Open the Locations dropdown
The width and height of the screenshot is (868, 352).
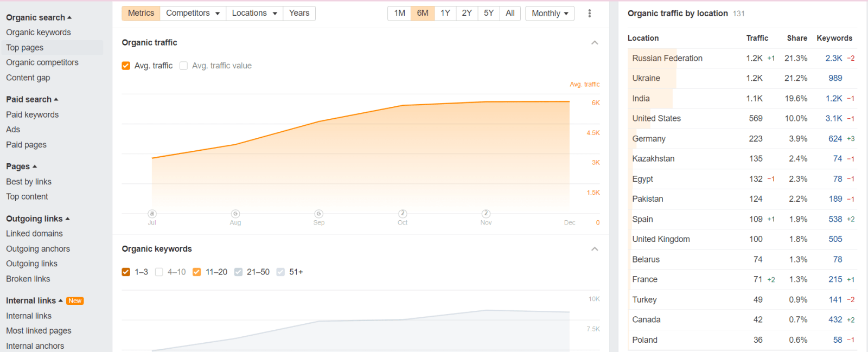click(254, 13)
